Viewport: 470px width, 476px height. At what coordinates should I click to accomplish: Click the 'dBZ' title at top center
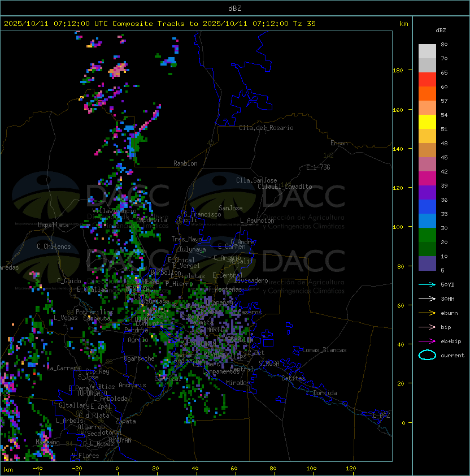point(235,8)
